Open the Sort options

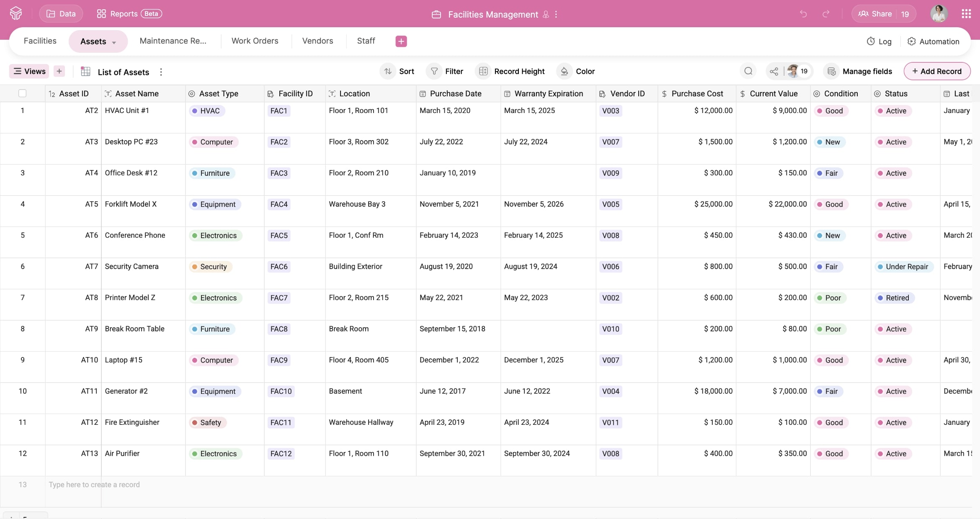click(x=398, y=71)
